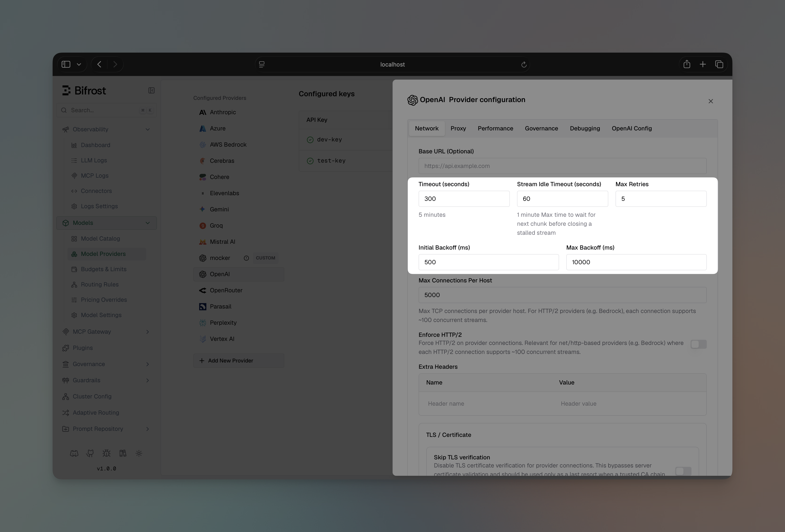Click the sidebar Search box
The image size is (785, 532).
pyautogui.click(x=106, y=110)
